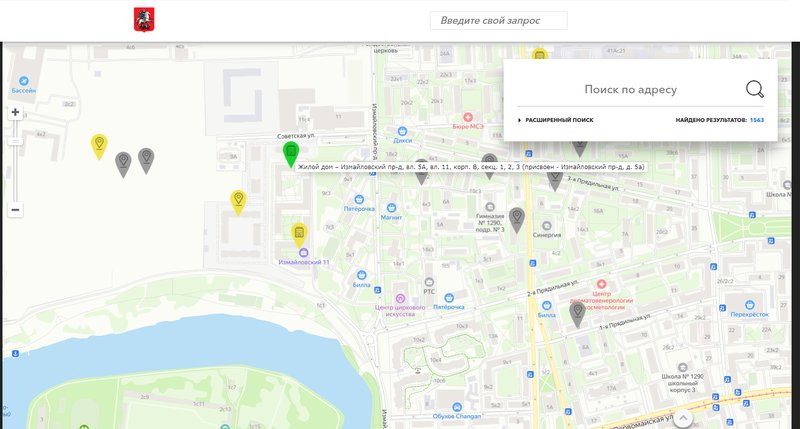
Task: Zoom in with the plus button
Action: (15, 112)
